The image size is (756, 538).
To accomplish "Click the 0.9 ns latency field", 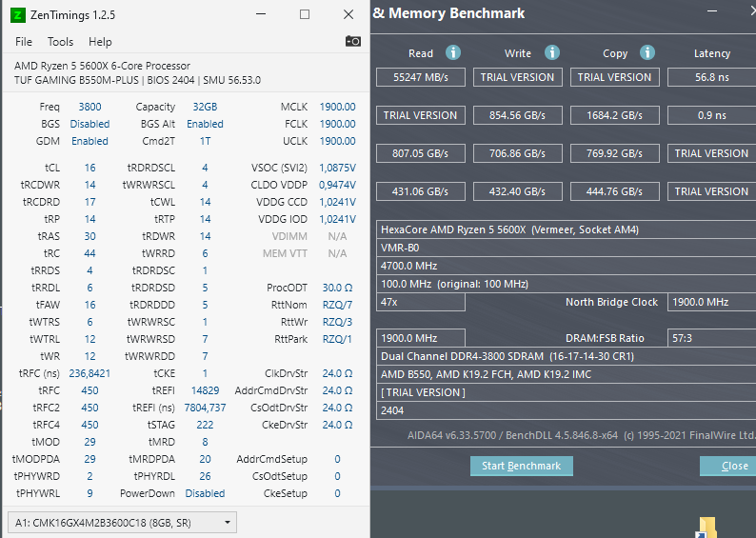I will 711,115.
